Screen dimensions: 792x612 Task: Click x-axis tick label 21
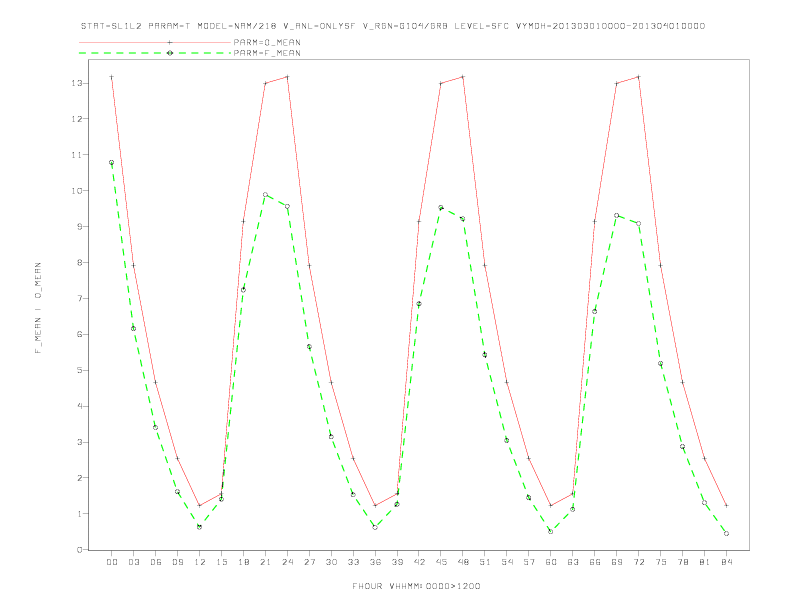coord(265,562)
